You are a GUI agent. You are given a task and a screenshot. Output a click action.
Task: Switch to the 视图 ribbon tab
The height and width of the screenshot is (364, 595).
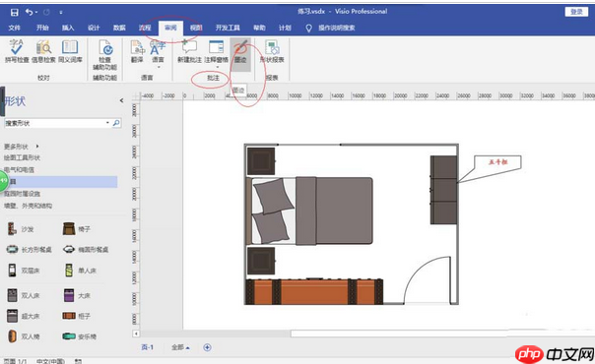pos(196,28)
